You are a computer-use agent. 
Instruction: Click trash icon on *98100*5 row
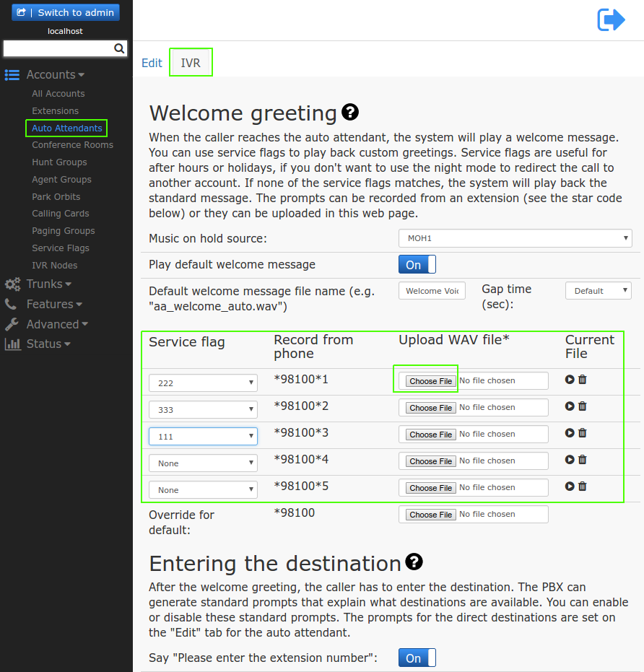[x=583, y=486]
